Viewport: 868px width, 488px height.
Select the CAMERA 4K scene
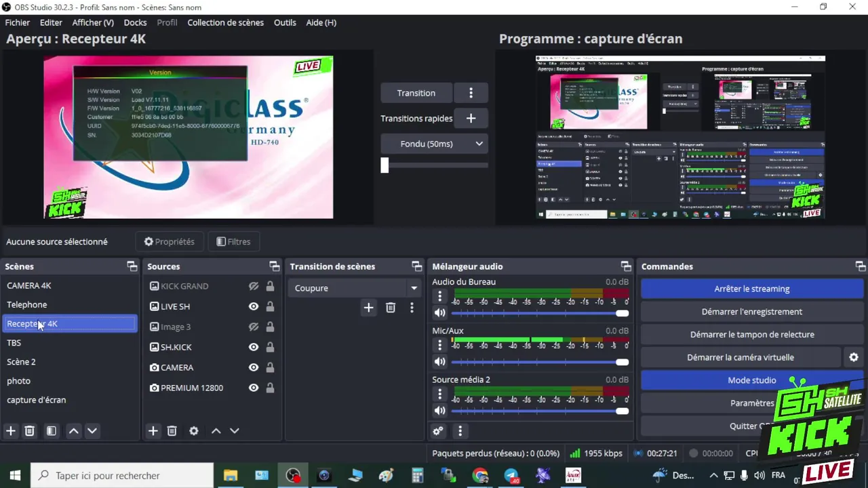click(x=71, y=285)
